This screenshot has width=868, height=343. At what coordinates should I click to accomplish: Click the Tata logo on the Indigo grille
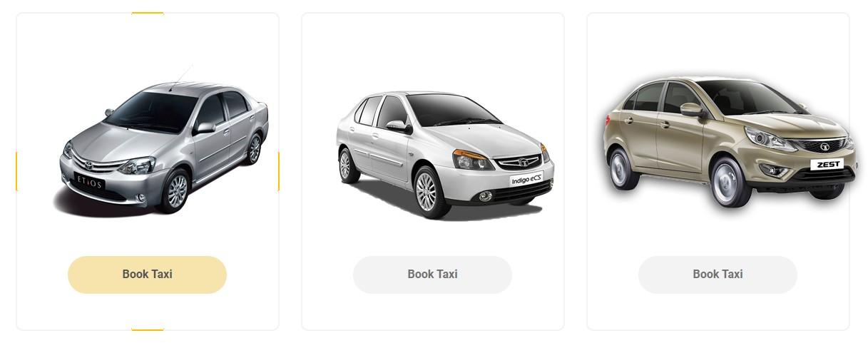click(522, 161)
